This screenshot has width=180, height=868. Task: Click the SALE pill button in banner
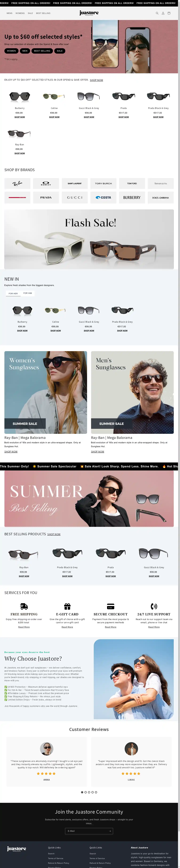(x=60, y=51)
